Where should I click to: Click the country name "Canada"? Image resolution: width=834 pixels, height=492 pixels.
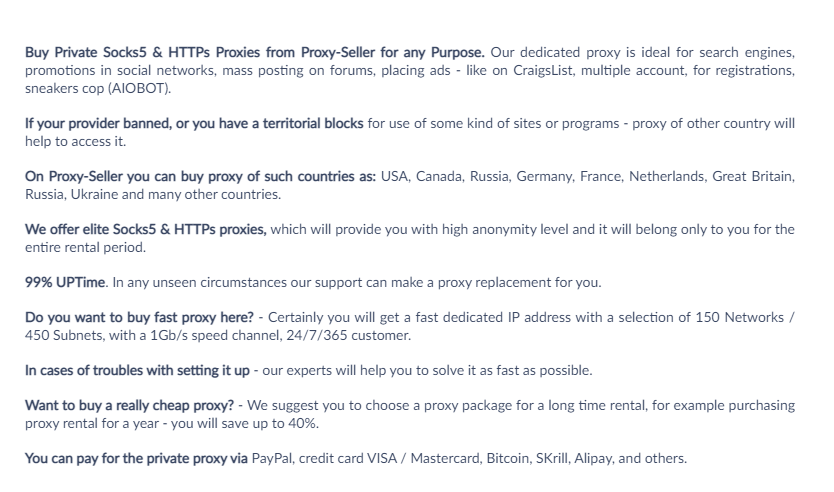coord(440,177)
